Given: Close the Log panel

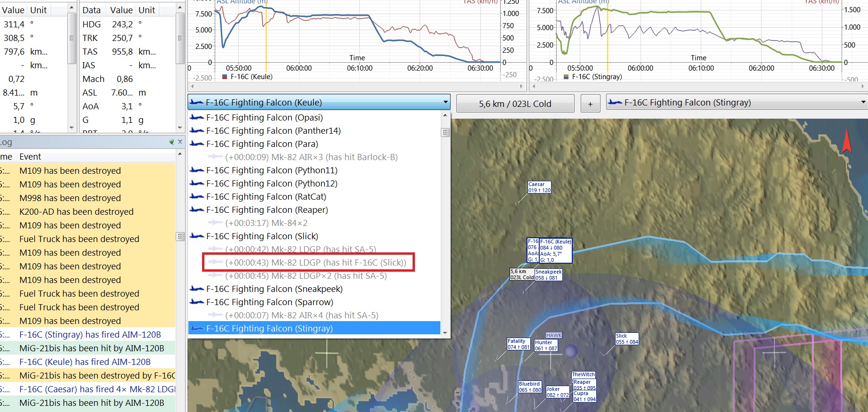Looking at the screenshot, I should 180,142.
